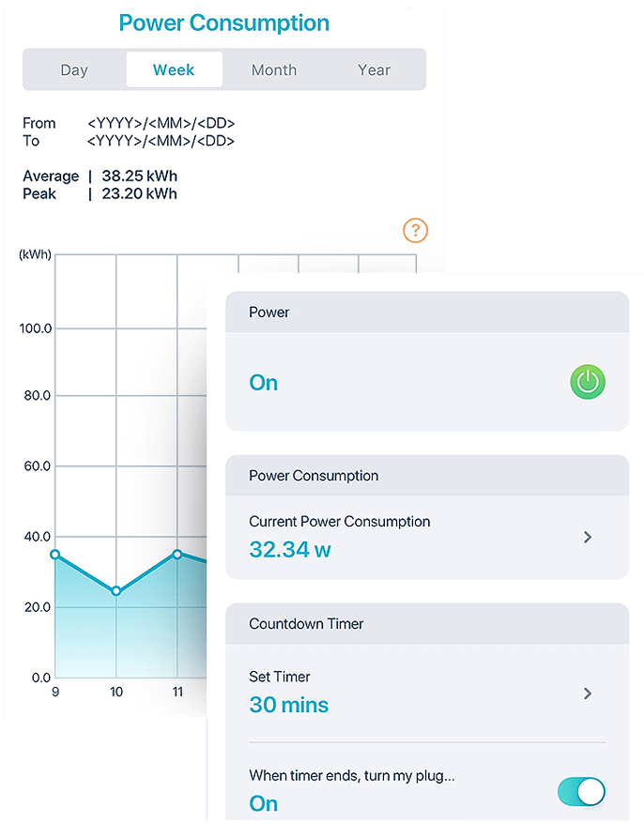This screenshot has width=644, height=838.
Task: Click the Power Consumption page title
Action: click(x=224, y=23)
